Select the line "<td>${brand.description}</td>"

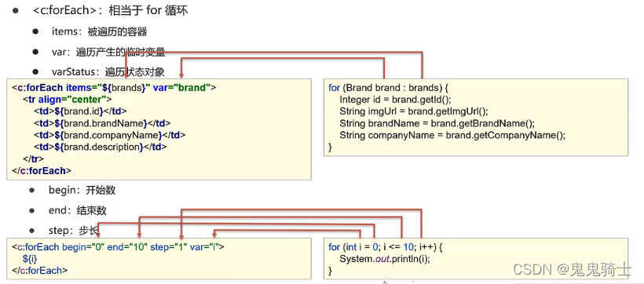[101, 147]
